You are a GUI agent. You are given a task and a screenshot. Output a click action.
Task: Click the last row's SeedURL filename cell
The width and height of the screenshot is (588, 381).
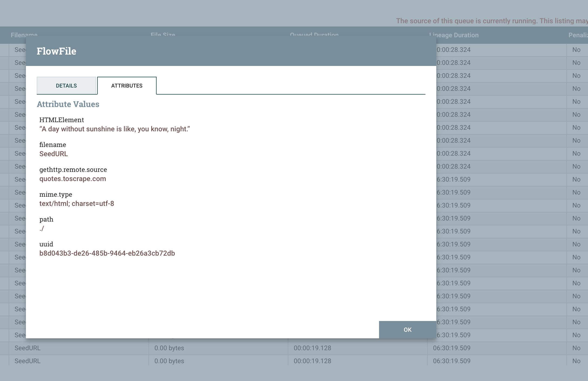[28, 361]
